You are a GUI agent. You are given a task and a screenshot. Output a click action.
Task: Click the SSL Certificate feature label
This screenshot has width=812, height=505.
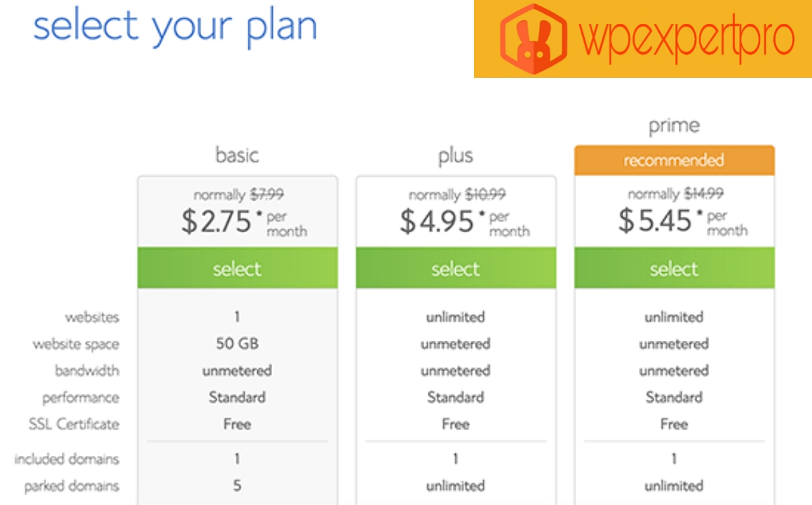tap(74, 424)
